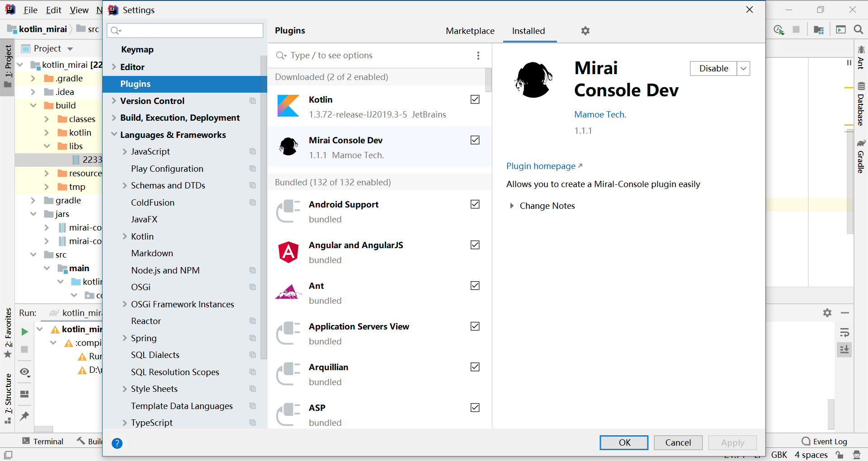Open the Disable button dropdown arrow
868x461 pixels.
[x=744, y=69]
